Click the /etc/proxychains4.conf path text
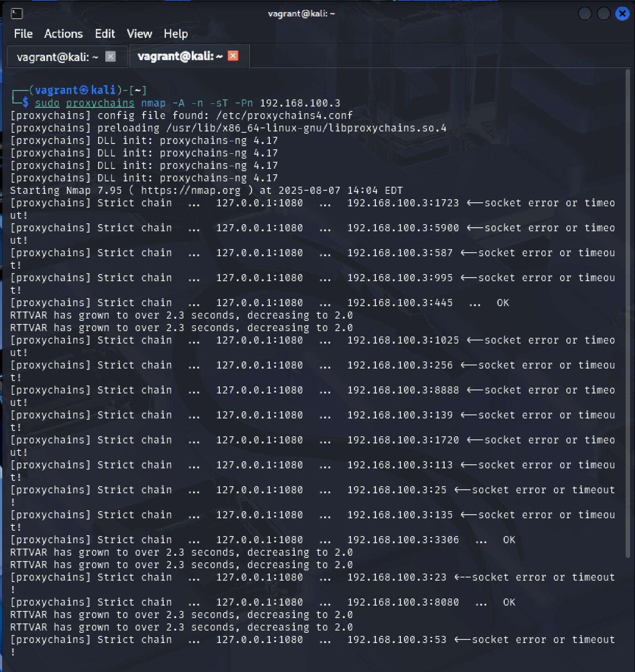635x672 pixels. [284, 116]
